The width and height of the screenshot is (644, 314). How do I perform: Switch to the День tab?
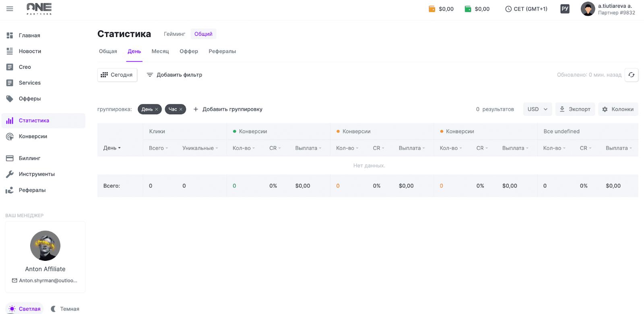[x=134, y=51]
